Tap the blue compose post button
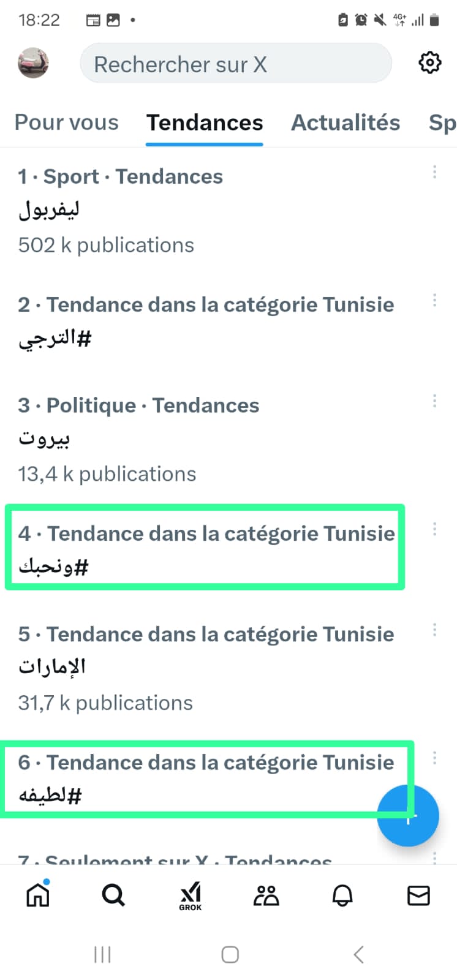This screenshot has height=980, width=457. point(408,816)
